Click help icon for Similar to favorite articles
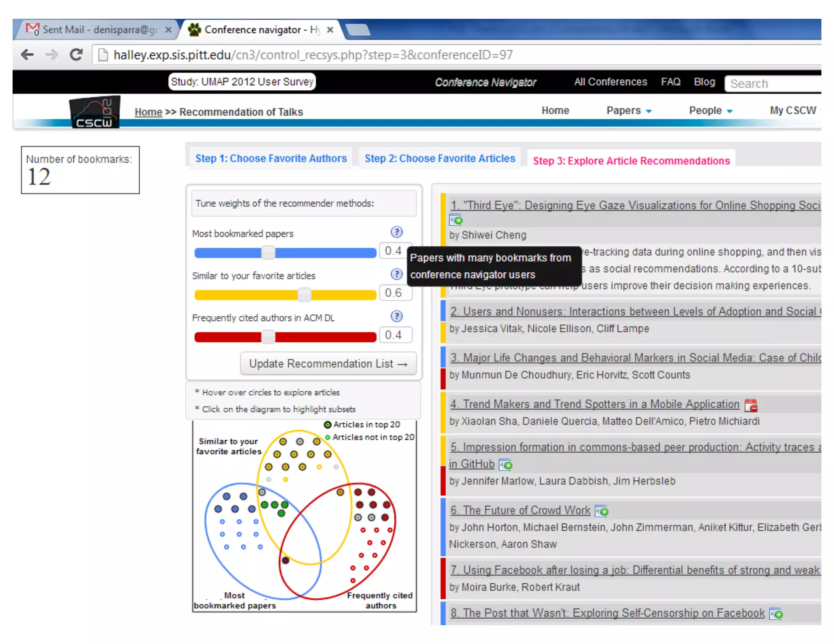Viewport: 834px width, 644px height. (x=396, y=274)
